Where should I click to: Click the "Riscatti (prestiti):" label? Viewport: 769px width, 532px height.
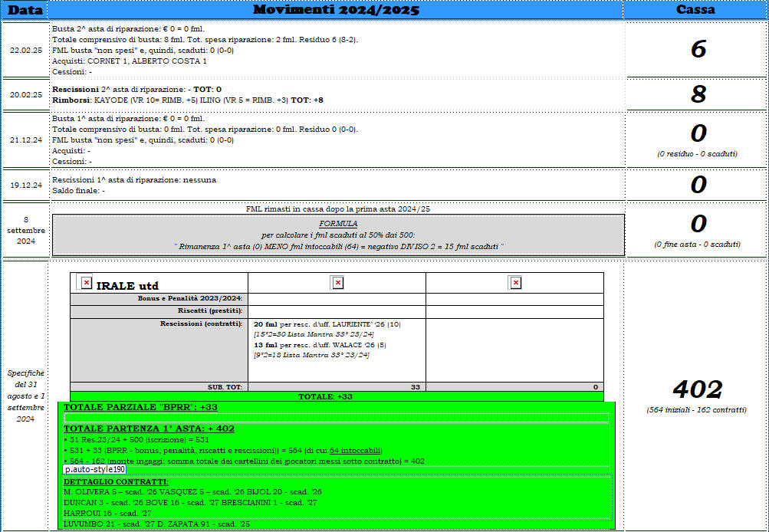coord(210,311)
